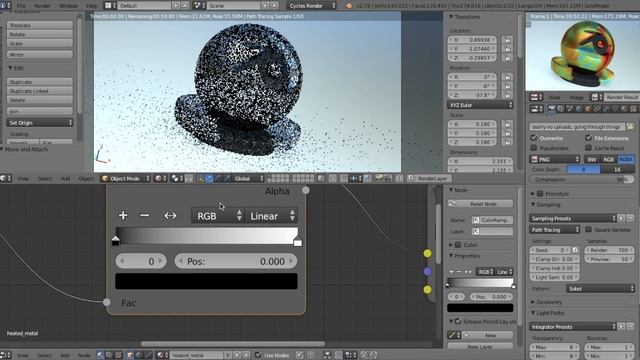The image size is (640, 360).
Task: Open the Add menu in 3D viewport header
Action: click(65, 178)
